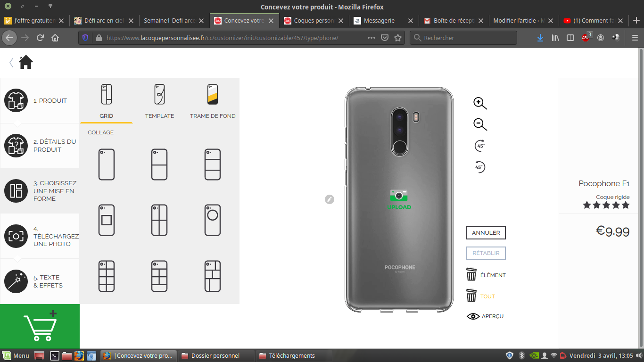Select the two-row split layout

[x=159, y=165]
